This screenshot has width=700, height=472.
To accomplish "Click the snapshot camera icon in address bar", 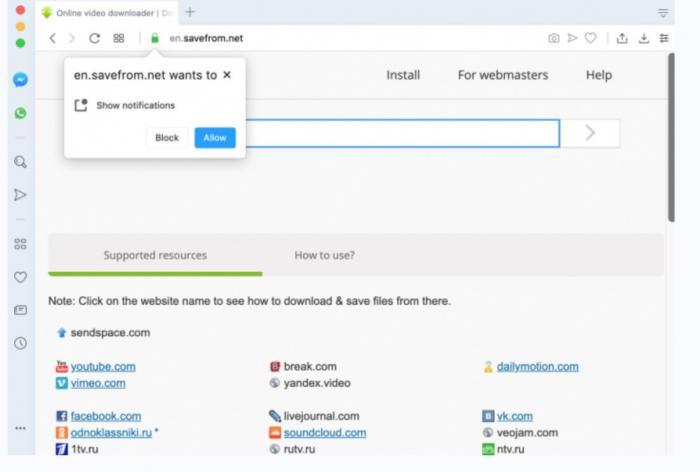I will tap(554, 38).
